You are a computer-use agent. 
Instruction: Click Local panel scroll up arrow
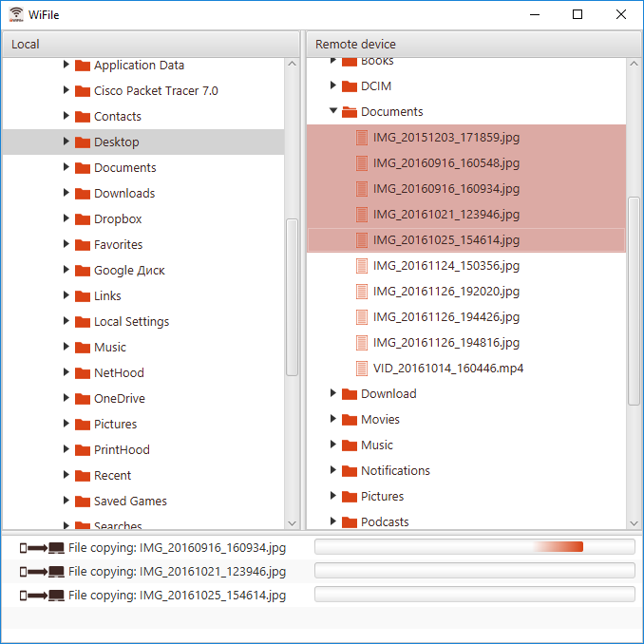click(x=292, y=64)
